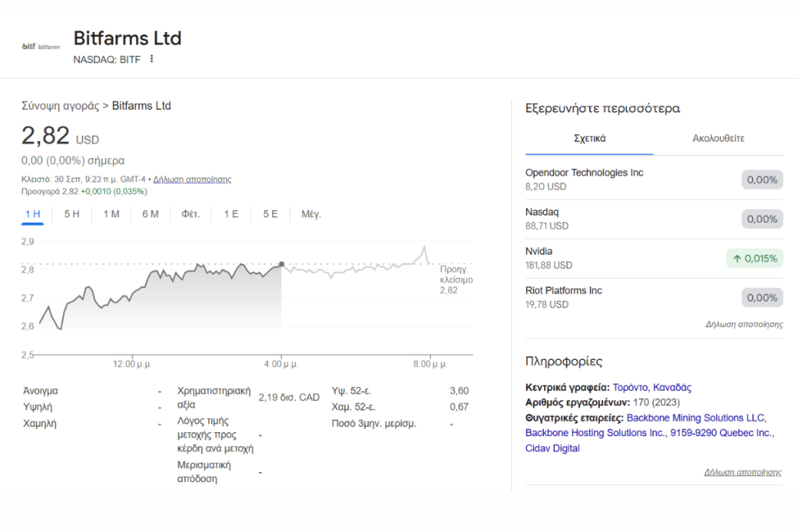798x532 pixels.
Task: Open the Cidav Digital subsidiary link
Action: (x=553, y=449)
